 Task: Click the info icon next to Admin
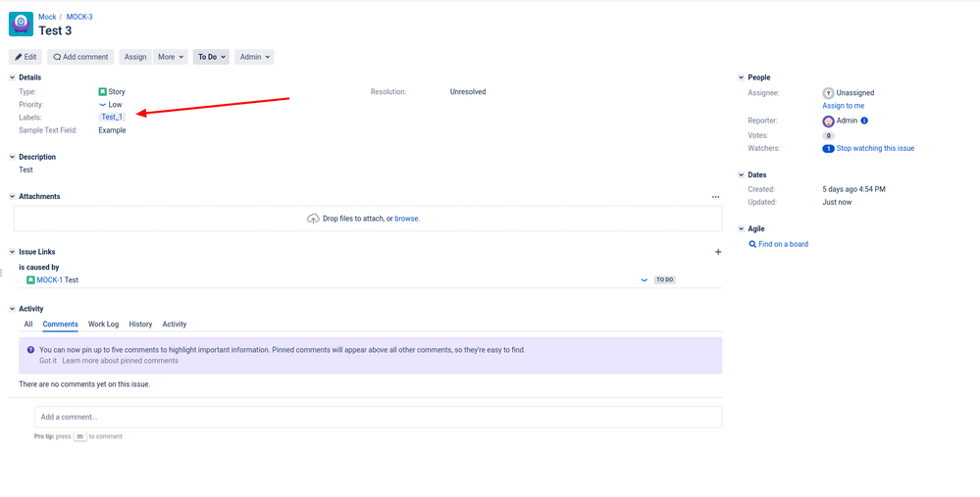pyautogui.click(x=864, y=121)
